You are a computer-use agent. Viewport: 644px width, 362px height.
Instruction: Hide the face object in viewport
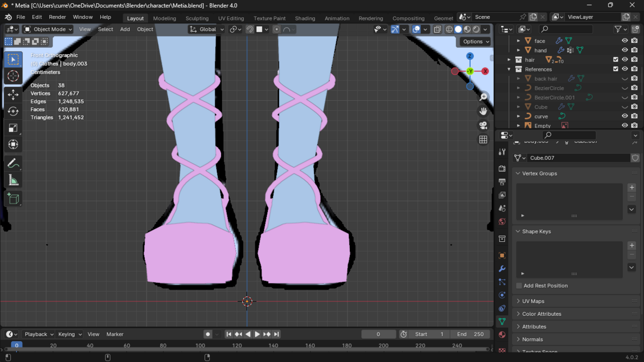(625, 41)
